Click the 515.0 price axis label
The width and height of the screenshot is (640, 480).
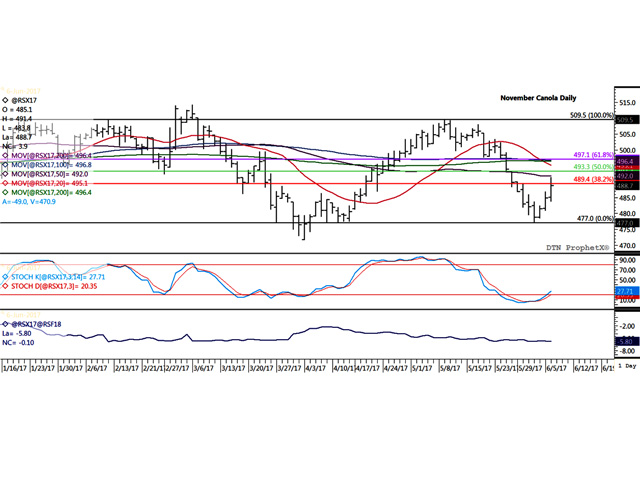coord(627,103)
